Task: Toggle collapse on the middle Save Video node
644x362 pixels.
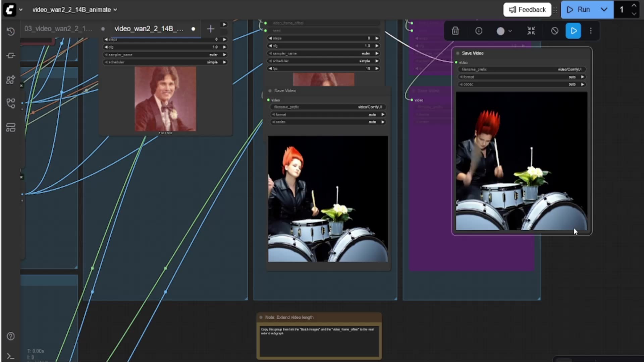Action: click(x=270, y=91)
